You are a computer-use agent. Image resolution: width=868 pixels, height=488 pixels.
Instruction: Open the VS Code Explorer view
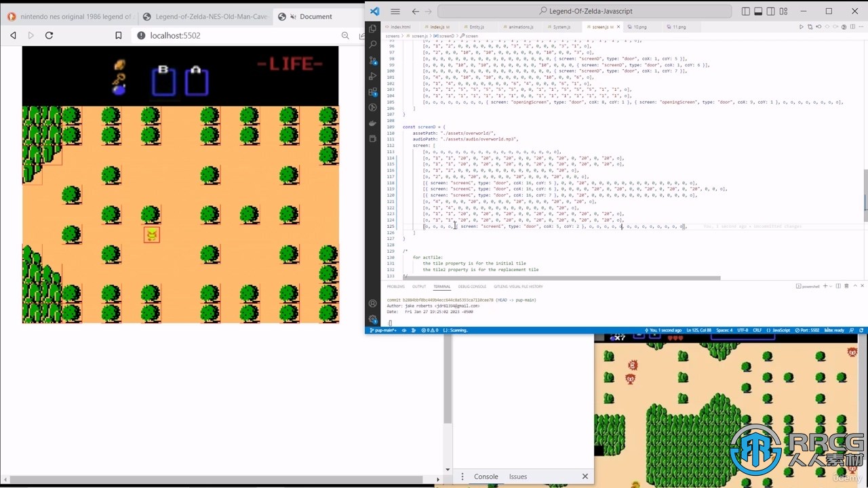tap(373, 28)
